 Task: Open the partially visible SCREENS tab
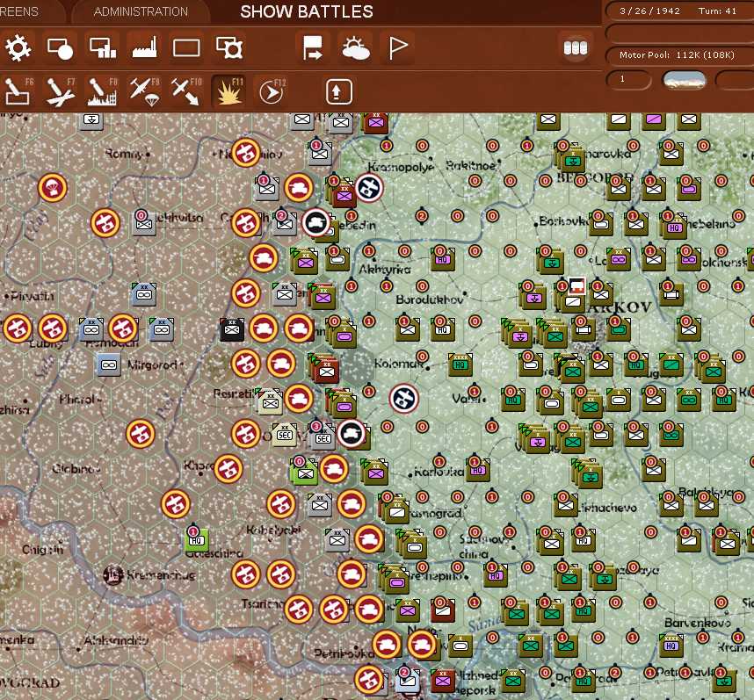point(19,11)
